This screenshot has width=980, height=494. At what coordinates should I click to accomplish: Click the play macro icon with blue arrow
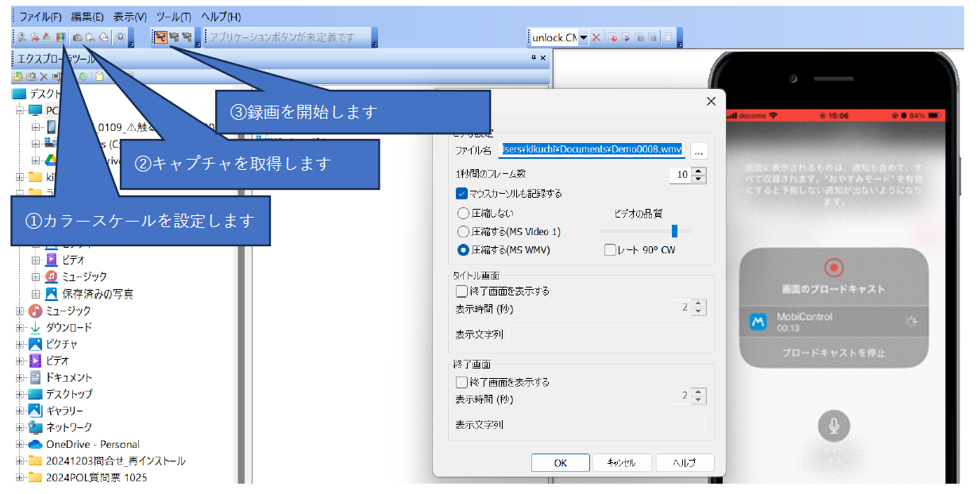point(626,37)
